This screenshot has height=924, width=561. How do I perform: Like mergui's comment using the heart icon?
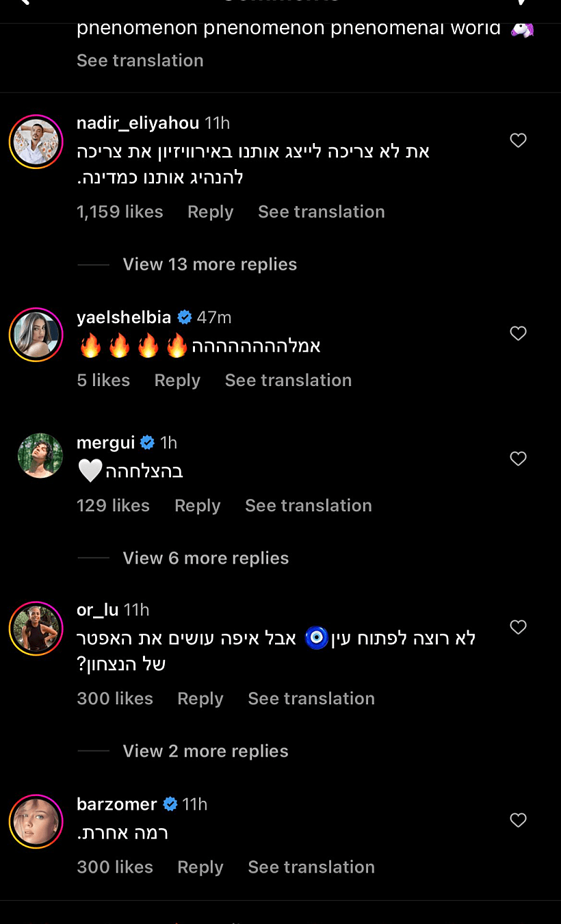point(518,459)
